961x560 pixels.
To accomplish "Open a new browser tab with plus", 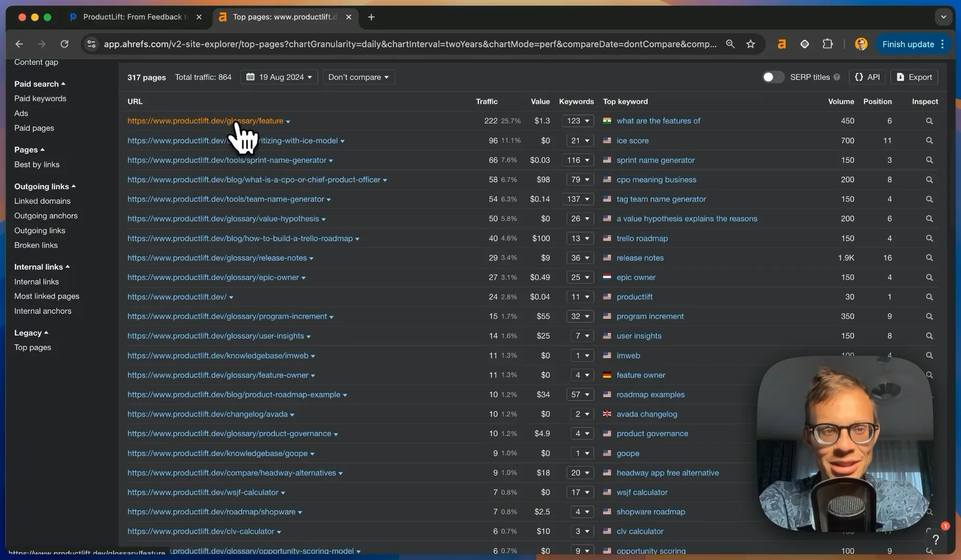I will [371, 17].
